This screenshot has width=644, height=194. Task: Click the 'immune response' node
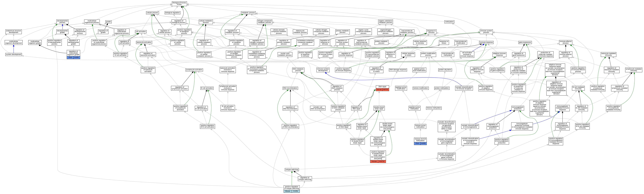(486, 42)
